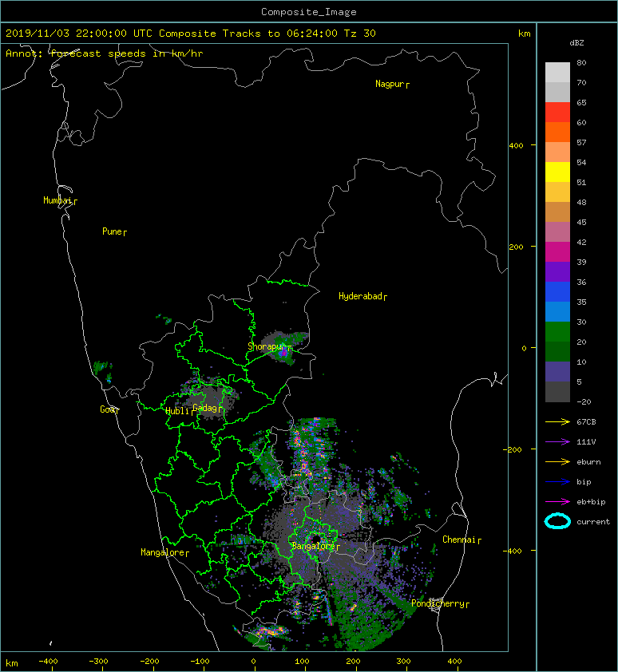Click the 111V legend label
This screenshot has width=618, height=672.
[x=586, y=442]
